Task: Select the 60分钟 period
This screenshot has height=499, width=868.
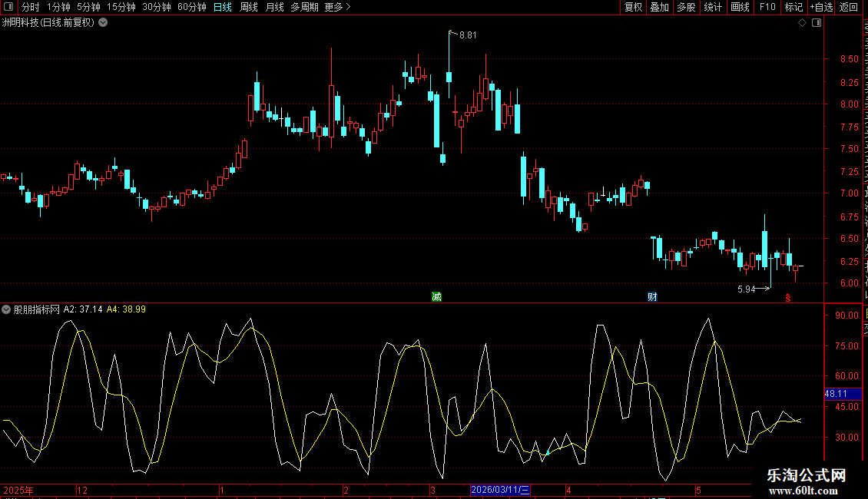Action: click(192, 7)
